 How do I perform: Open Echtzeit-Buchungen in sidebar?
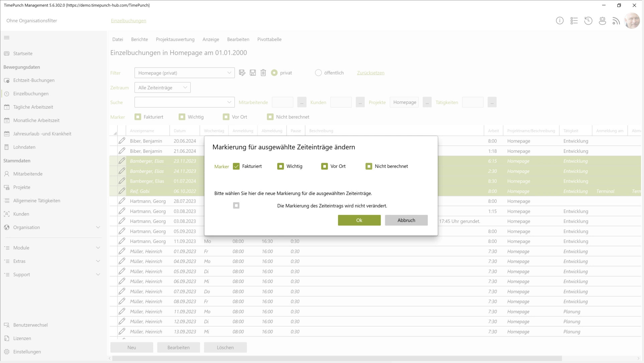tap(34, 80)
